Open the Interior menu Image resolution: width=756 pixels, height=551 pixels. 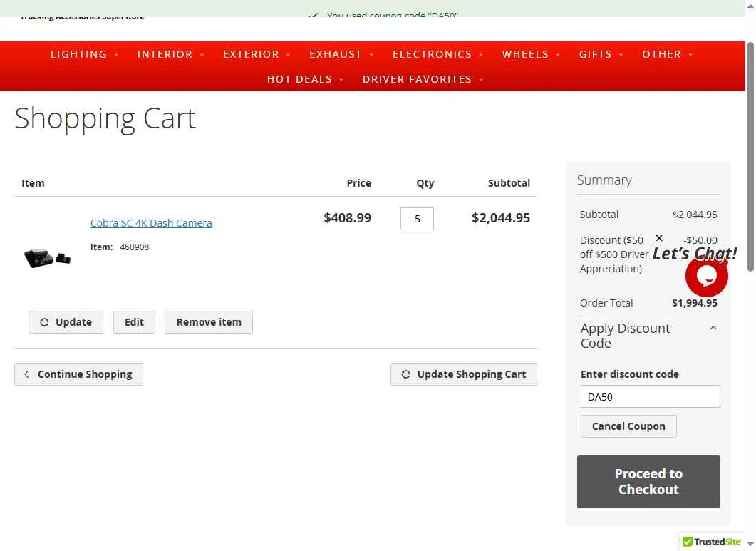(x=171, y=54)
